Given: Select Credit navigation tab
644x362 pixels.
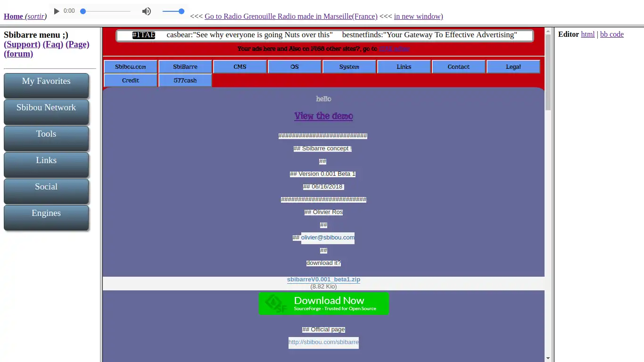Looking at the screenshot, I should [x=131, y=81].
